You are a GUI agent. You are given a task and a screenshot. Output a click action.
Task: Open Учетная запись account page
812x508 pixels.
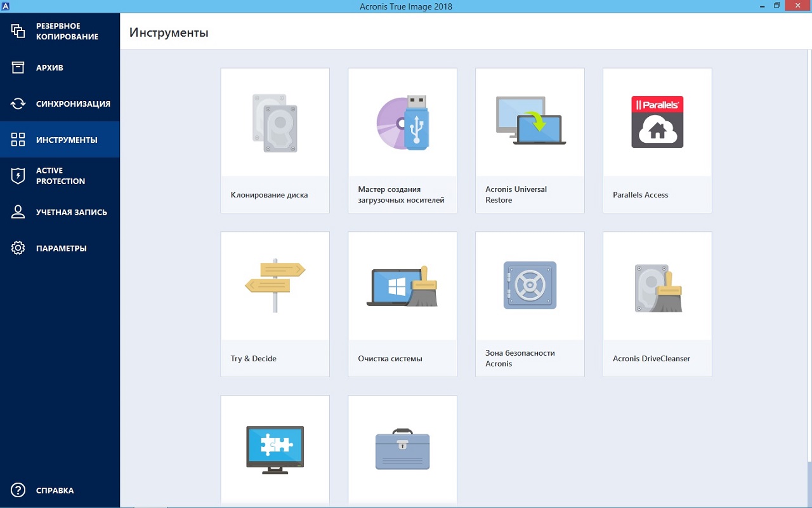[x=60, y=212]
